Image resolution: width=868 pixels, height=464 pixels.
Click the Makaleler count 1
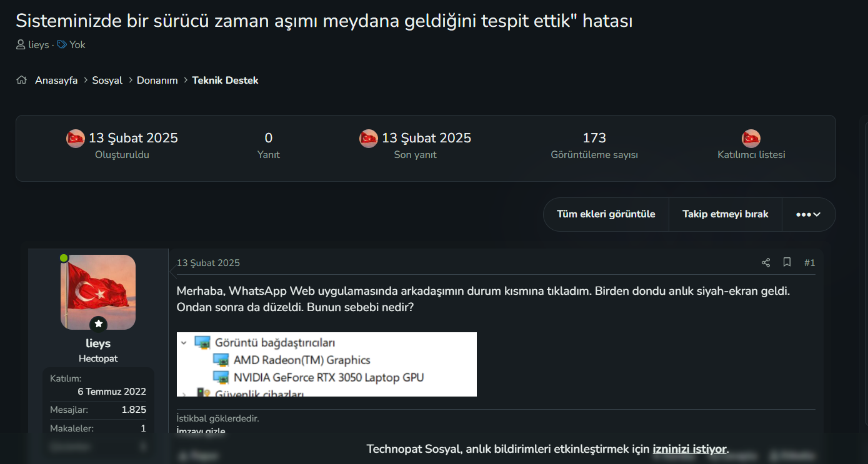coord(143,428)
